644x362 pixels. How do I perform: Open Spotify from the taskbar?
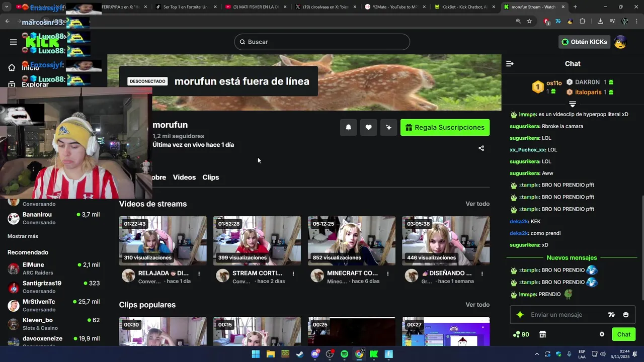(344, 354)
